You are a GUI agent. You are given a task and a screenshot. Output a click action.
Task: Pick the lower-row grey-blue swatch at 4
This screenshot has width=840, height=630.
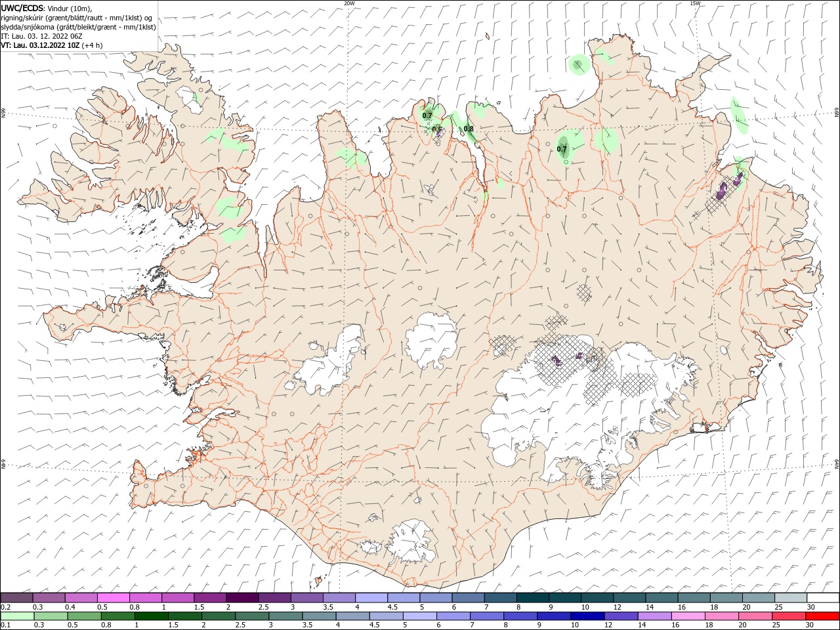[352, 616]
